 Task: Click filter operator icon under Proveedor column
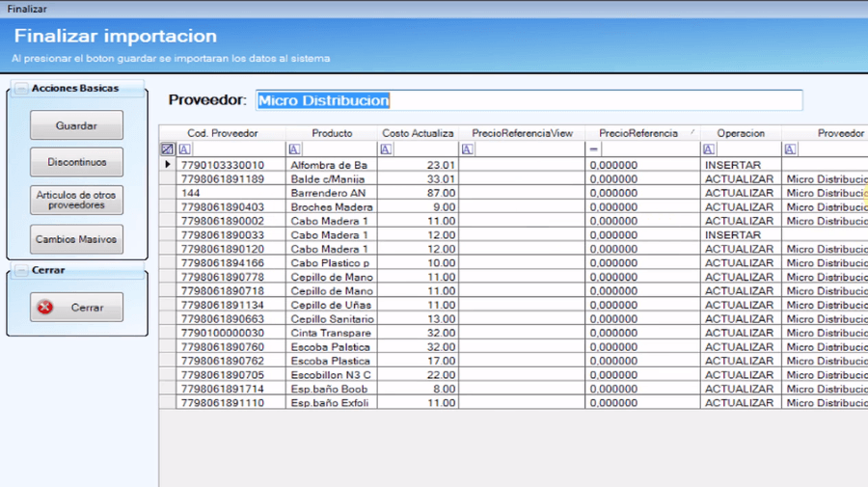click(791, 149)
